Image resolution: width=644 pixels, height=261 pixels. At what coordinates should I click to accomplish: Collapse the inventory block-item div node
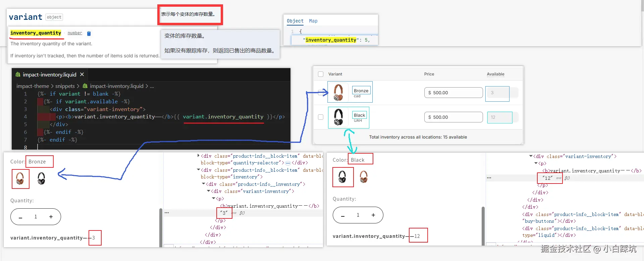(199, 170)
